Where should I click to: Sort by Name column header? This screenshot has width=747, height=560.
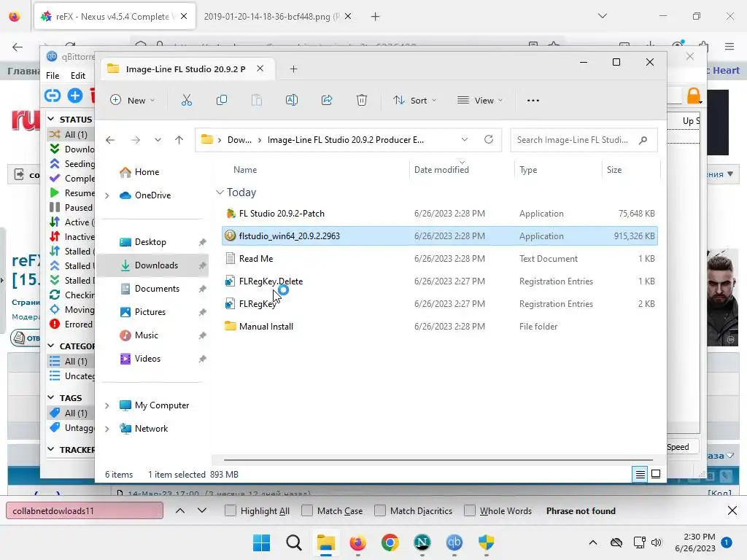click(245, 169)
